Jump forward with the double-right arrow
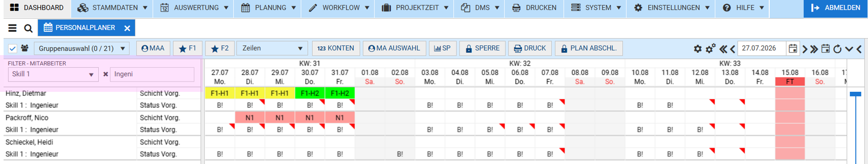Viewport: 868px width, 164px height. [814, 49]
